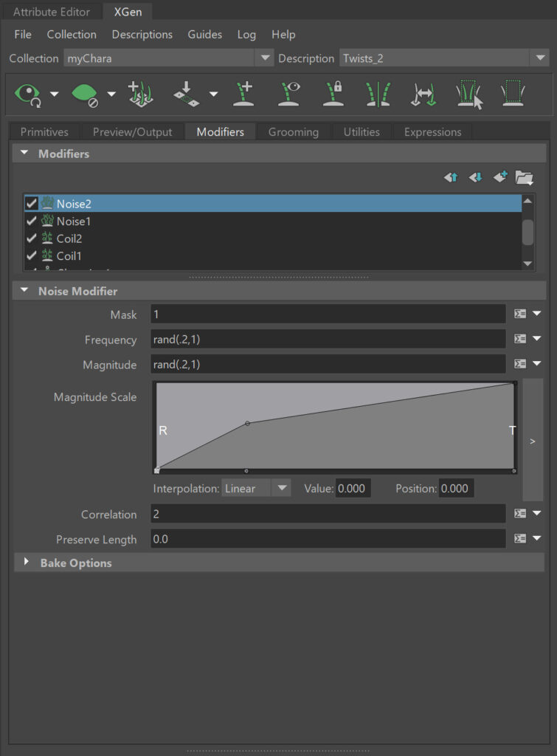Click the middle ramp point on Magnitude Scale
Image resolution: width=557 pixels, height=756 pixels.
pos(247,423)
